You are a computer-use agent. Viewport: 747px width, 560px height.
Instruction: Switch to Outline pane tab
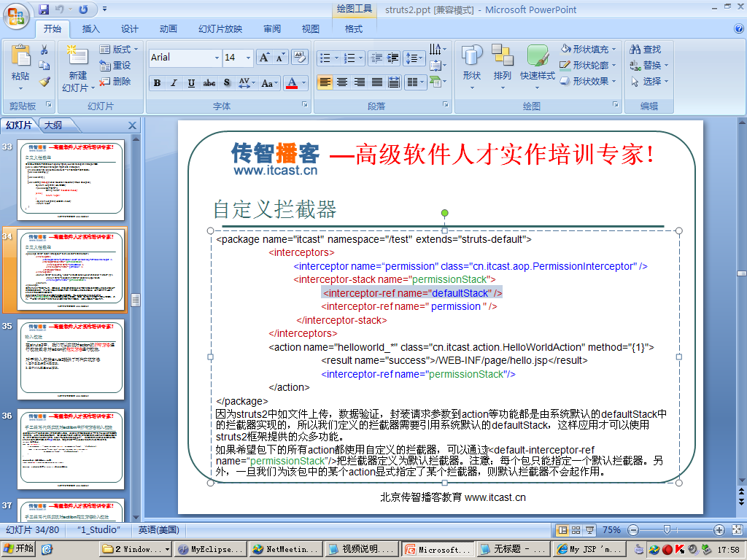[x=53, y=125]
